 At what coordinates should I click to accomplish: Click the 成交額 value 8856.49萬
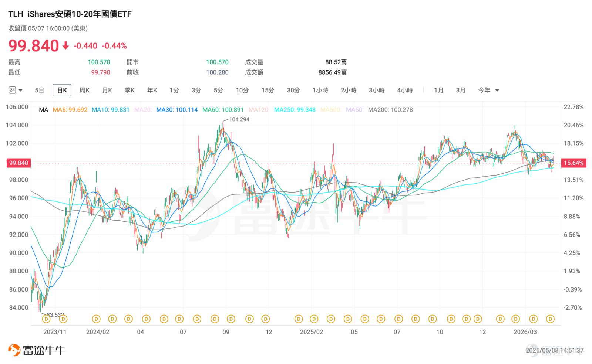[333, 72]
